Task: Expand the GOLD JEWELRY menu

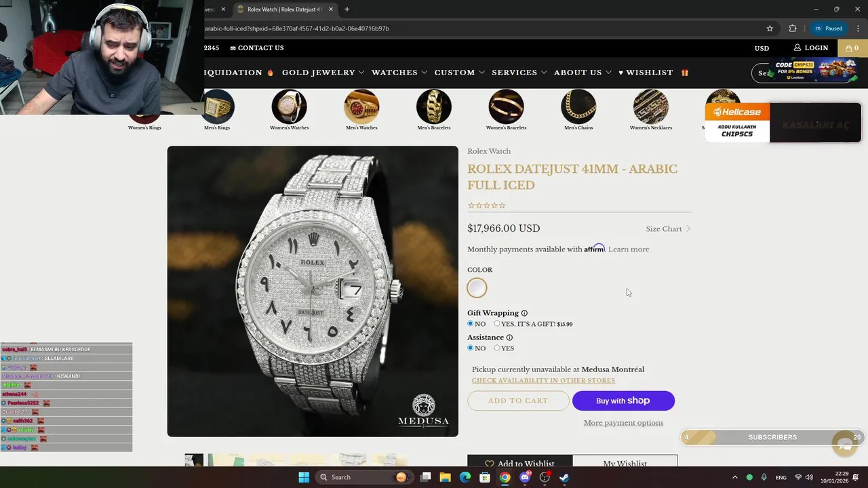Action: pyautogui.click(x=323, y=73)
